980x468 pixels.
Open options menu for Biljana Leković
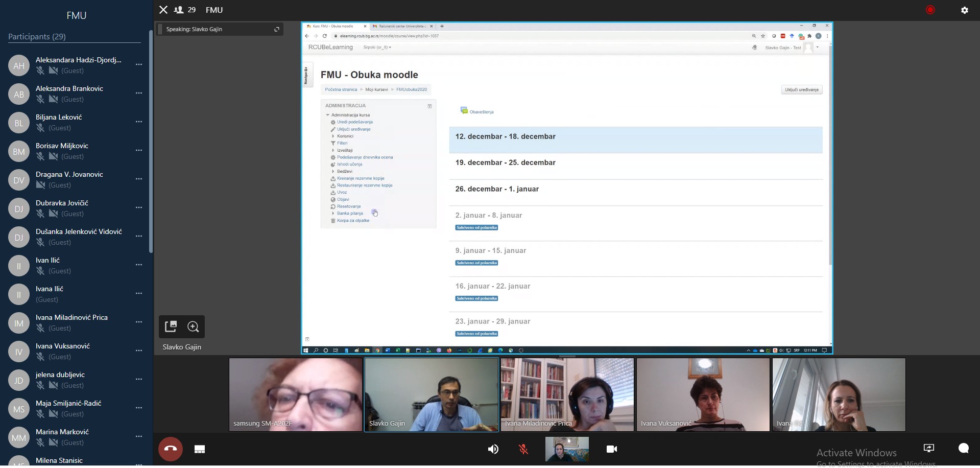click(139, 122)
